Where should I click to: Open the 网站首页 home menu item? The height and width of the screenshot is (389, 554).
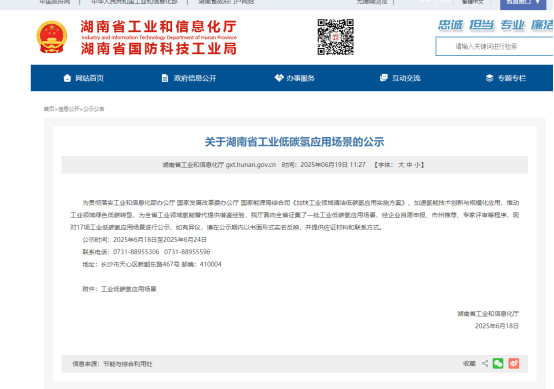89,78
